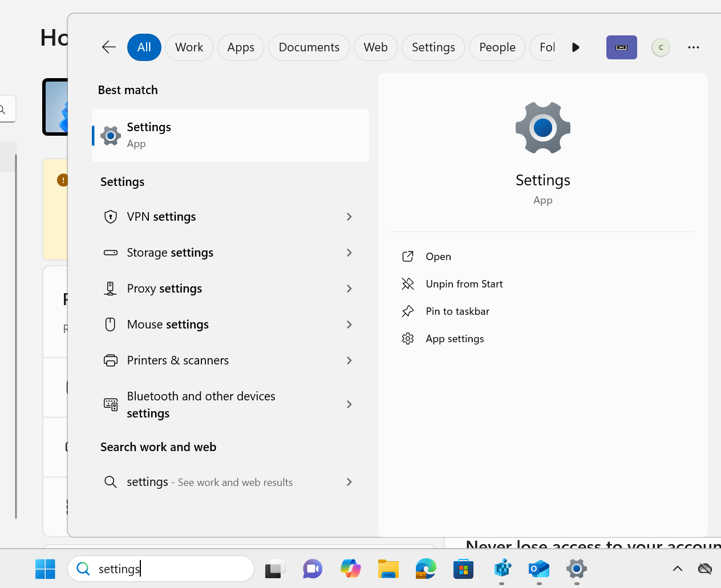Click the Windows Start button
This screenshot has width=721, height=588.
(x=45, y=569)
